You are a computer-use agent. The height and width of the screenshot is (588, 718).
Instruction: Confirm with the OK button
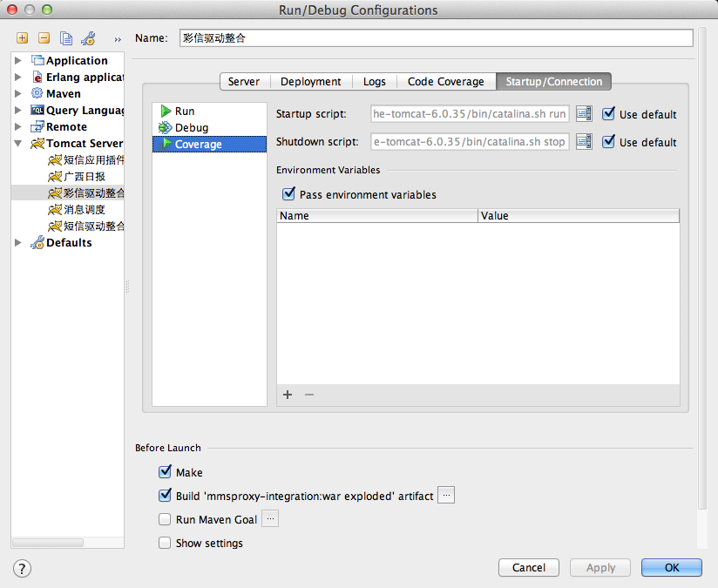[x=672, y=567]
